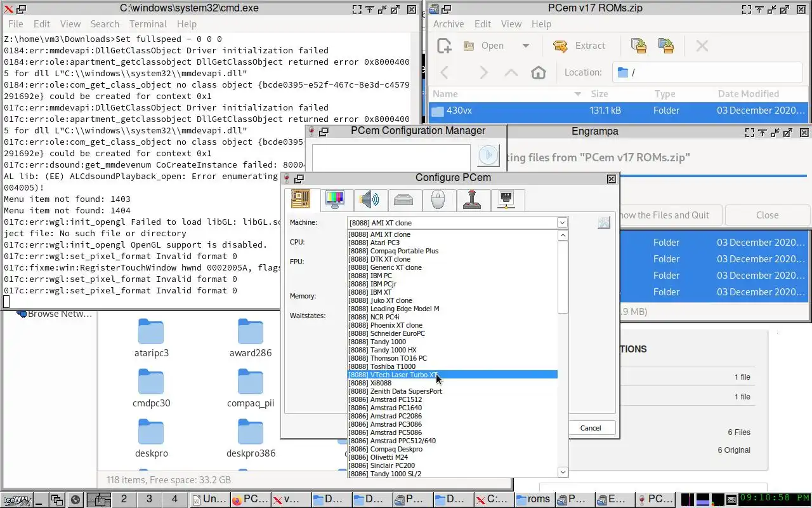This screenshot has height=508, width=812.
Task: Click Browse Network in the sidebar
Action: 55,314
